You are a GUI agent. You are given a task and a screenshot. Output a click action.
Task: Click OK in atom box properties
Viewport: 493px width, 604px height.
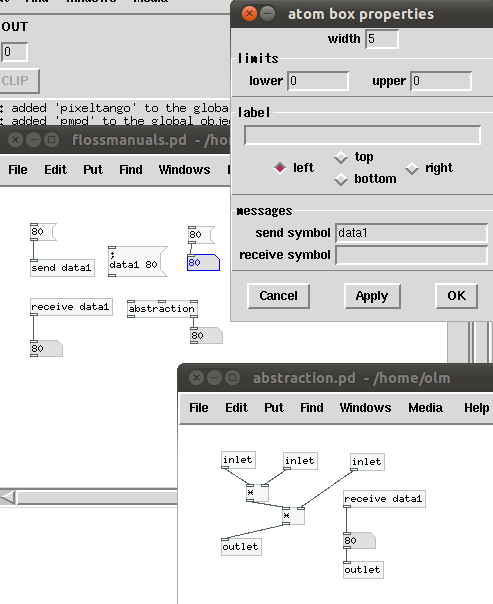[456, 296]
